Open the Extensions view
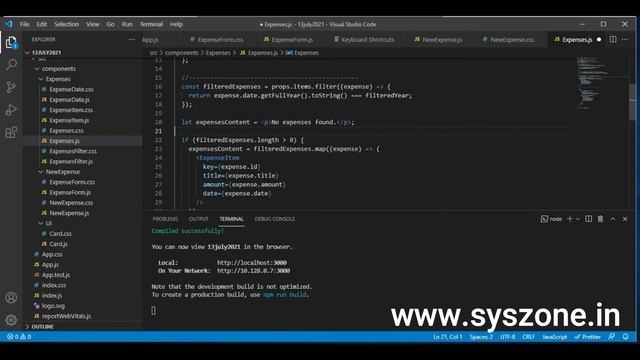640x360 pixels. (x=11, y=132)
